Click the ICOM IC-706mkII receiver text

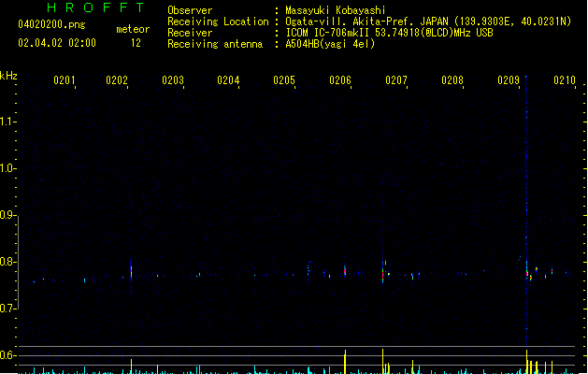[389, 33]
